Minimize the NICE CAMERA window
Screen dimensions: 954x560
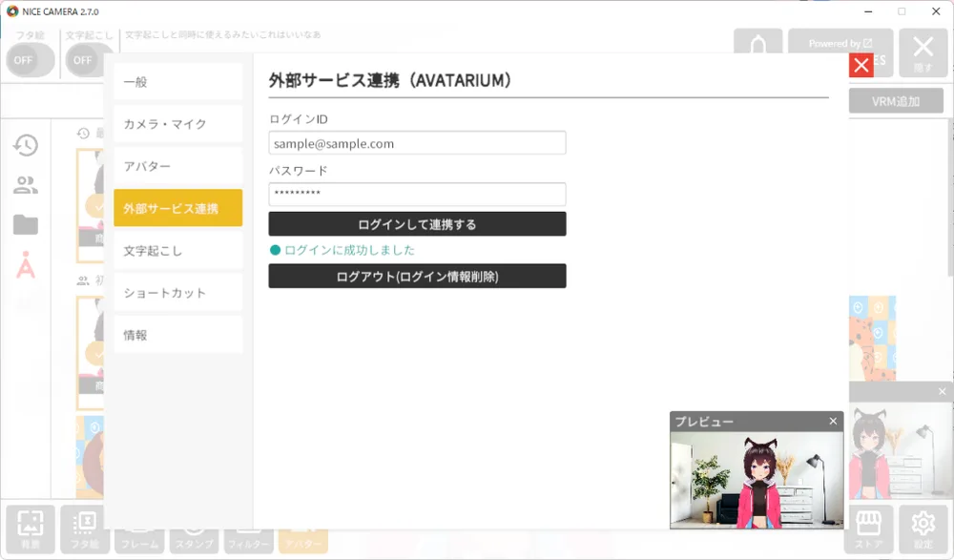[868, 10]
